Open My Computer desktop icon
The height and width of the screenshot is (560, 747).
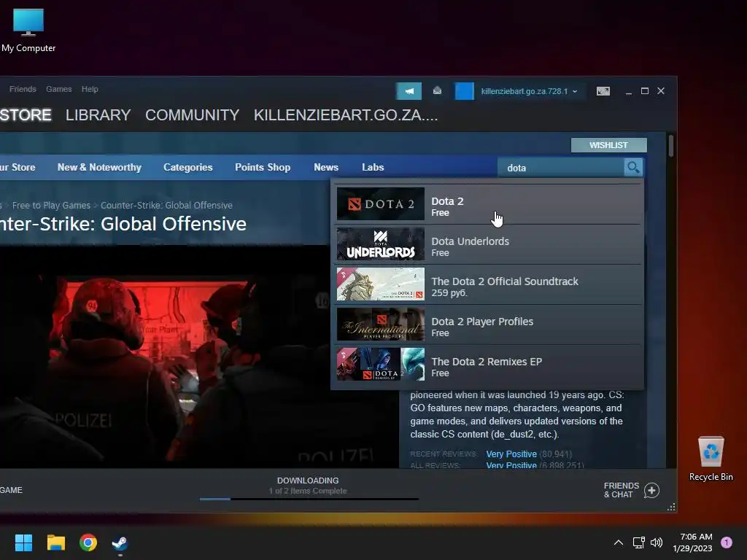[x=28, y=30]
